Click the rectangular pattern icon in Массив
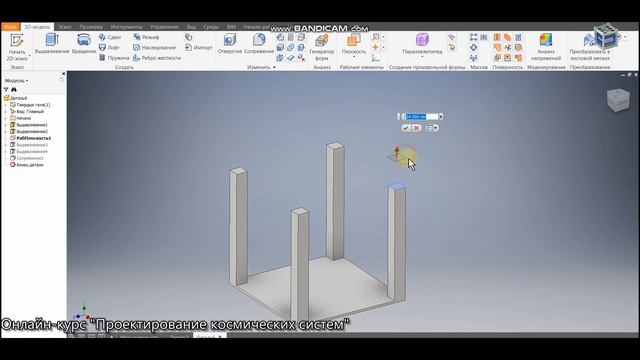The image size is (640, 360). [x=473, y=37]
